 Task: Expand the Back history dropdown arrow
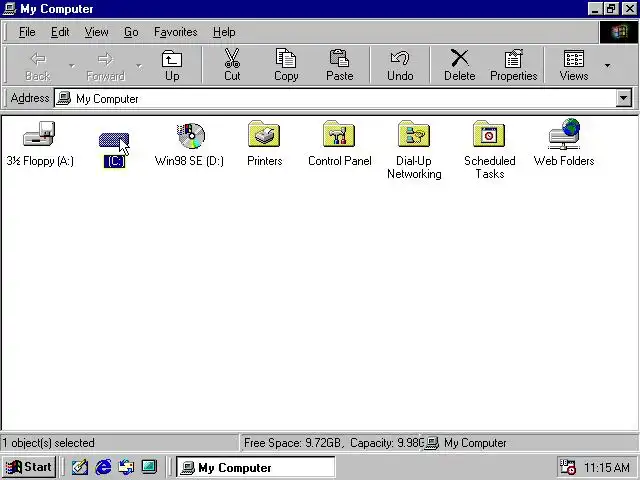coord(72,65)
